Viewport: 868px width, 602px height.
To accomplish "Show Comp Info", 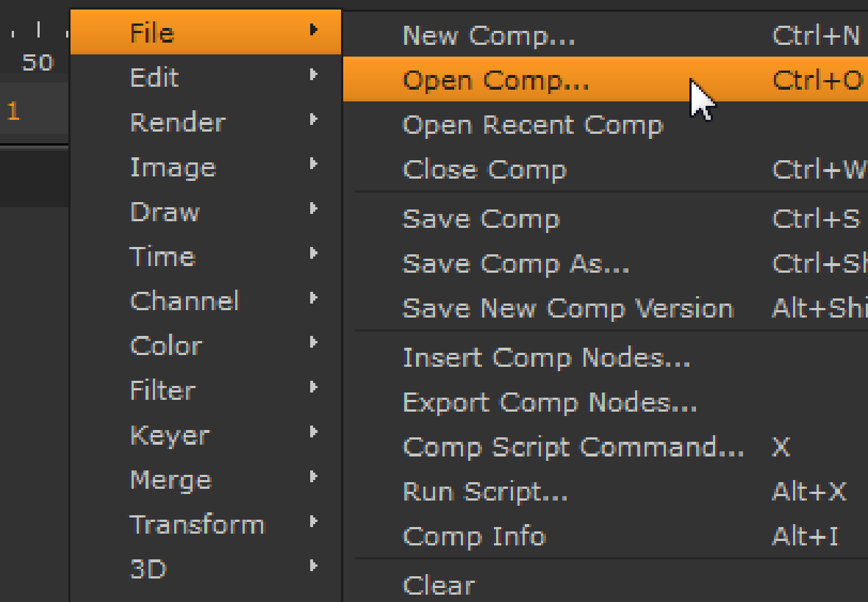I will (474, 537).
